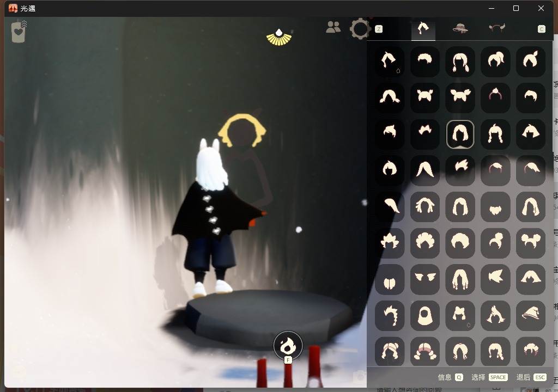Switch to the horn headband accessory tab

(497, 28)
